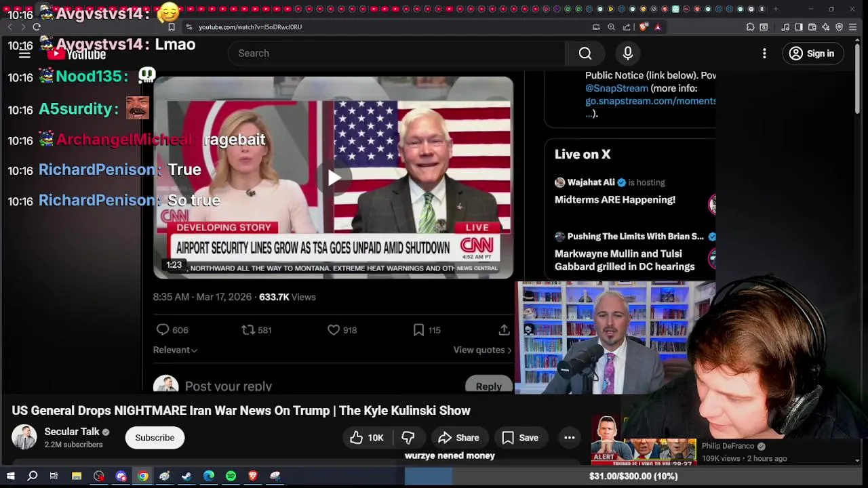
Task: Dislike the video with thumbs down
Action: click(x=408, y=438)
